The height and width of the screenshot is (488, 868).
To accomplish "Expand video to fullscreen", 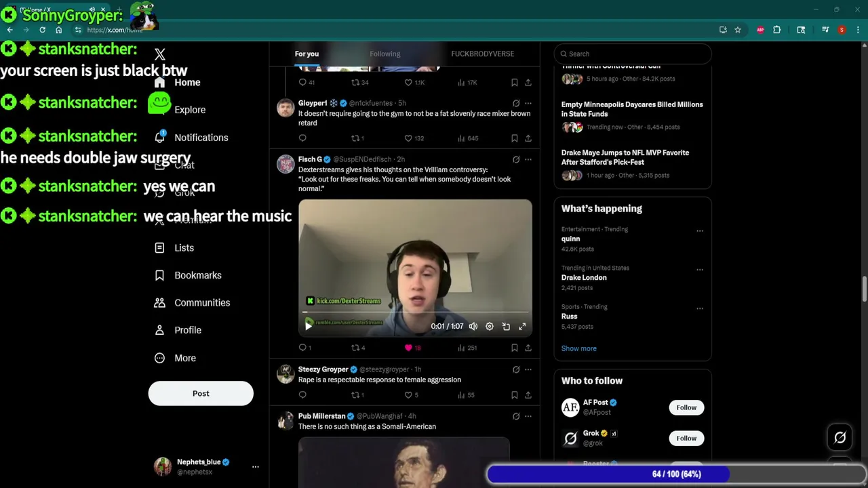I will tap(522, 326).
